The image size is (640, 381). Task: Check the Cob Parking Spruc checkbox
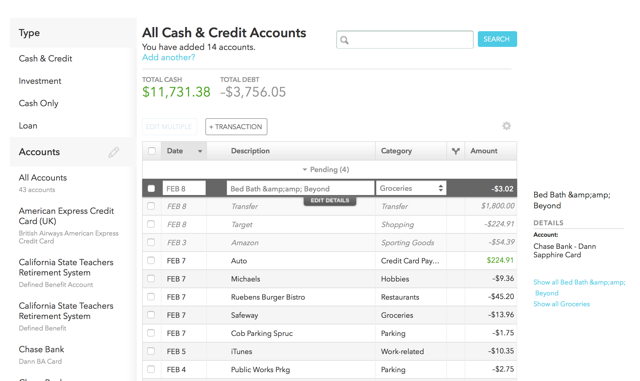tap(151, 333)
